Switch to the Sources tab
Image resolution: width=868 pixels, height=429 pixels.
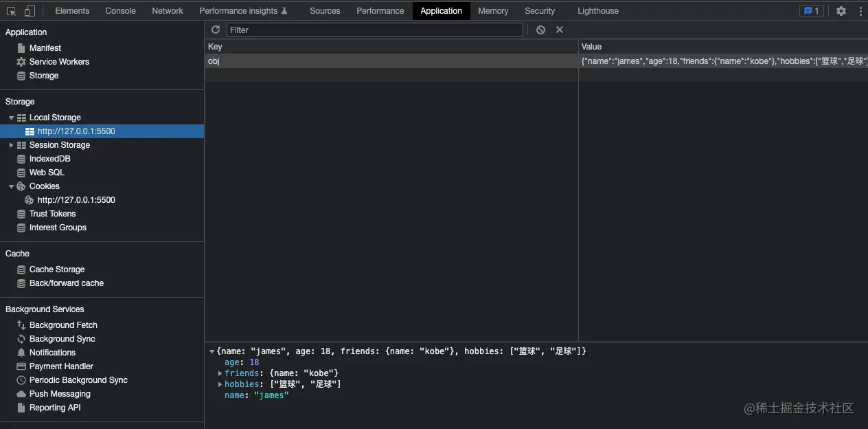325,11
